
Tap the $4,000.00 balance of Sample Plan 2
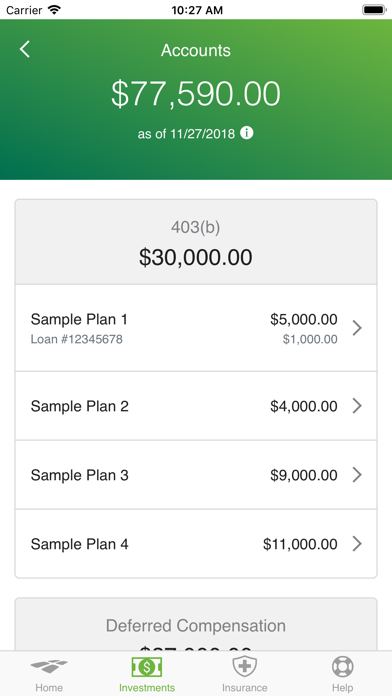pos(304,406)
